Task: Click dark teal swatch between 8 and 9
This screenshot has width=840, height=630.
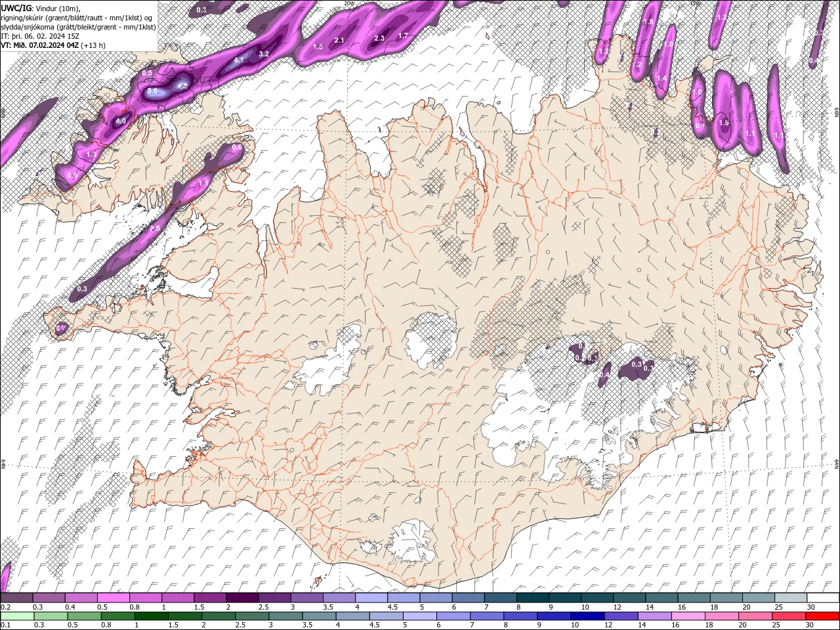Action: 532,598
